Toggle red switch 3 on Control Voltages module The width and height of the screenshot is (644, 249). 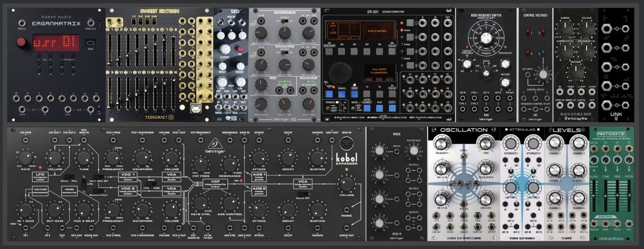click(x=529, y=53)
